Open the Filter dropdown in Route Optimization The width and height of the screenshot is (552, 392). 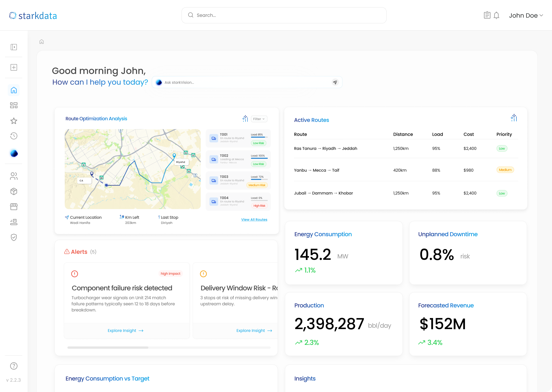pyautogui.click(x=259, y=119)
